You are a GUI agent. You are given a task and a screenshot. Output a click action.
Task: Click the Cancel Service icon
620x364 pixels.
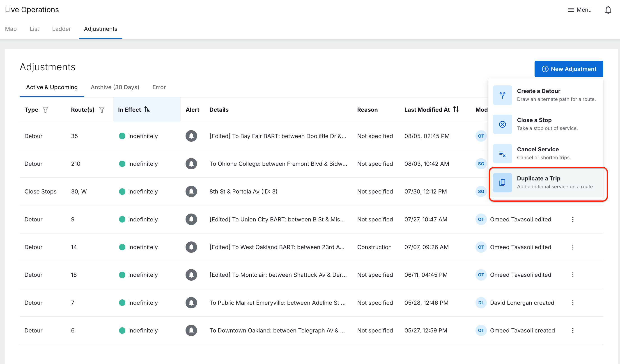pyautogui.click(x=502, y=153)
